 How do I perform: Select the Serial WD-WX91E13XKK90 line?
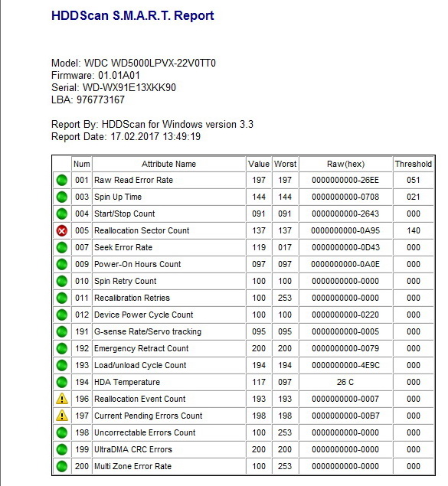(113, 87)
